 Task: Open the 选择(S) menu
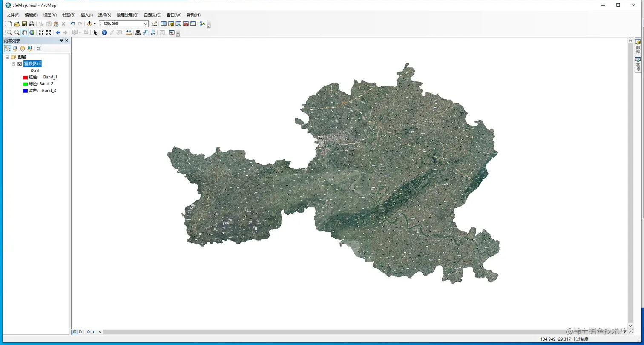coord(104,15)
